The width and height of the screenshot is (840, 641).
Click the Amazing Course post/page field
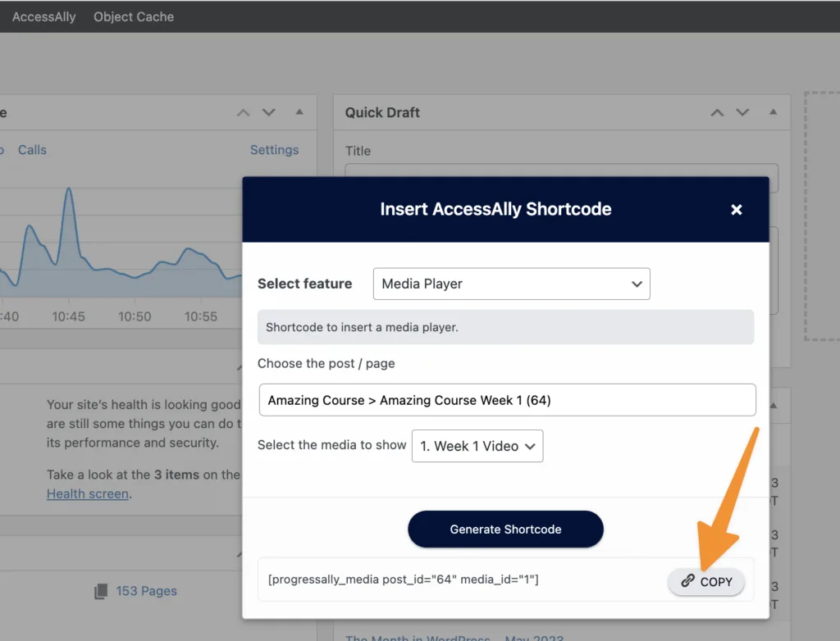pyautogui.click(x=506, y=400)
